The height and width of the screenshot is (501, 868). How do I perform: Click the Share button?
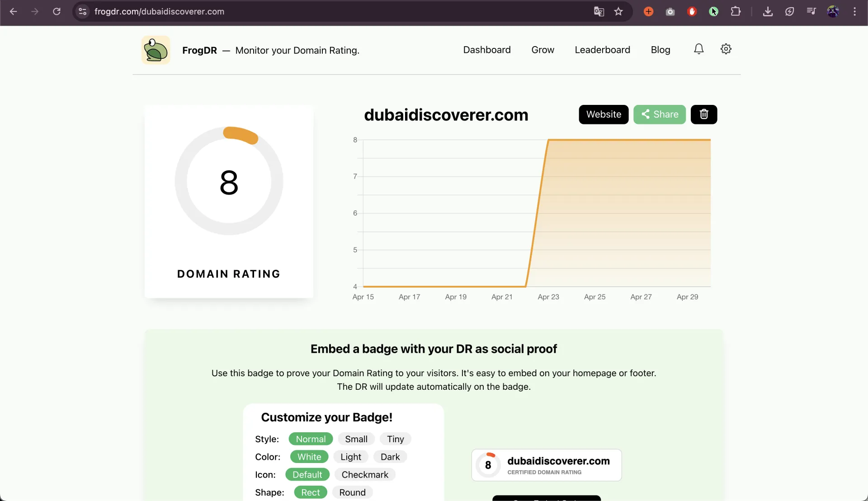click(660, 114)
